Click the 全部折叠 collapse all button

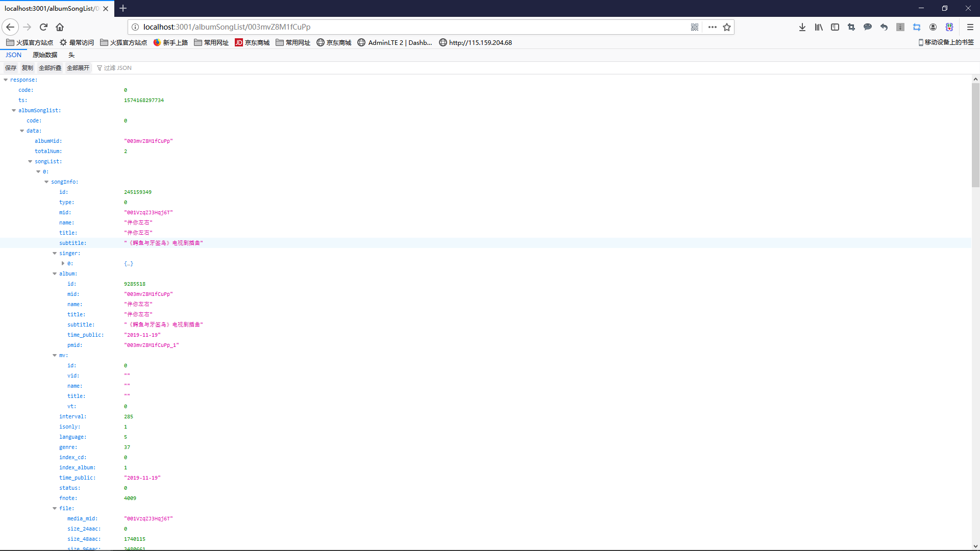tap(50, 68)
